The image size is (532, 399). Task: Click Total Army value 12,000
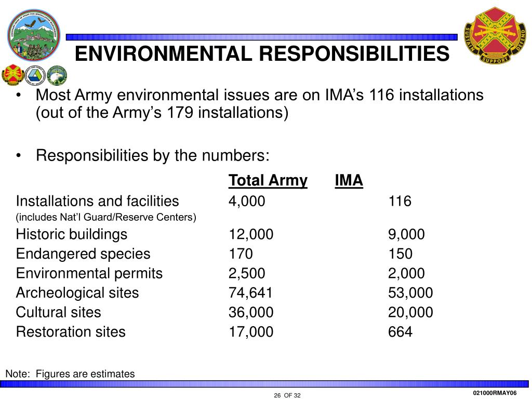click(x=251, y=234)
